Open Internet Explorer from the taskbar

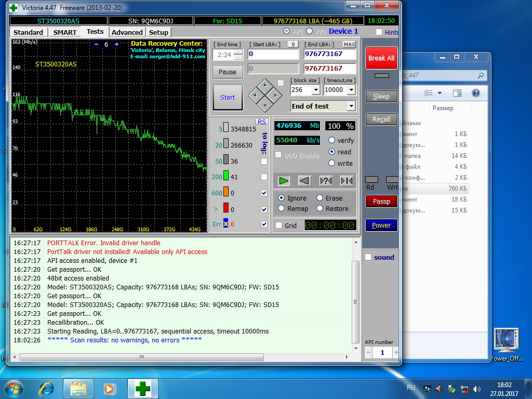click(x=47, y=388)
